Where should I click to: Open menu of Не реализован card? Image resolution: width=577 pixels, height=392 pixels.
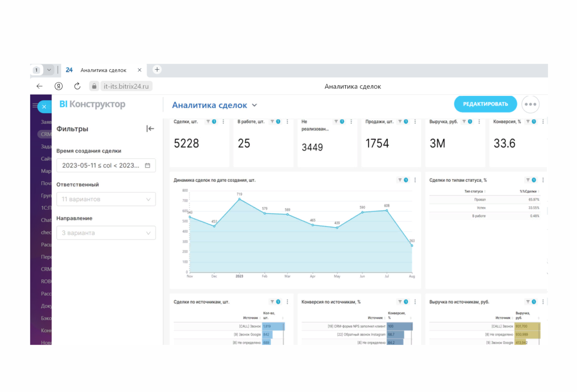coord(351,122)
